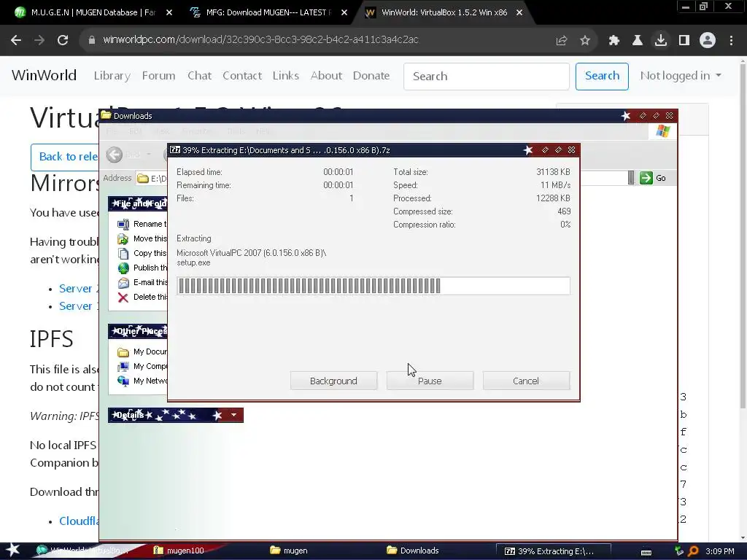This screenshot has width=747, height=560.
Task: Click the share page icon in address bar
Action: point(562,41)
